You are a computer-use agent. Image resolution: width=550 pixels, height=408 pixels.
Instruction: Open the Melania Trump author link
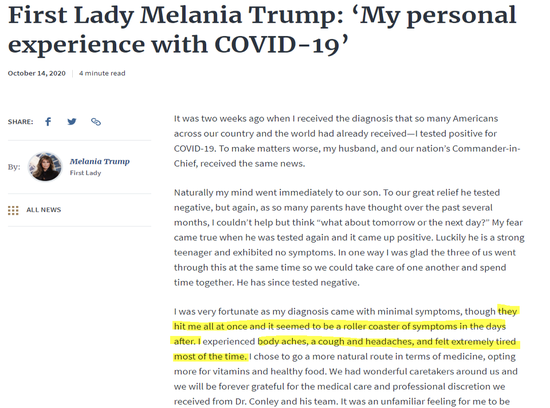(100, 161)
